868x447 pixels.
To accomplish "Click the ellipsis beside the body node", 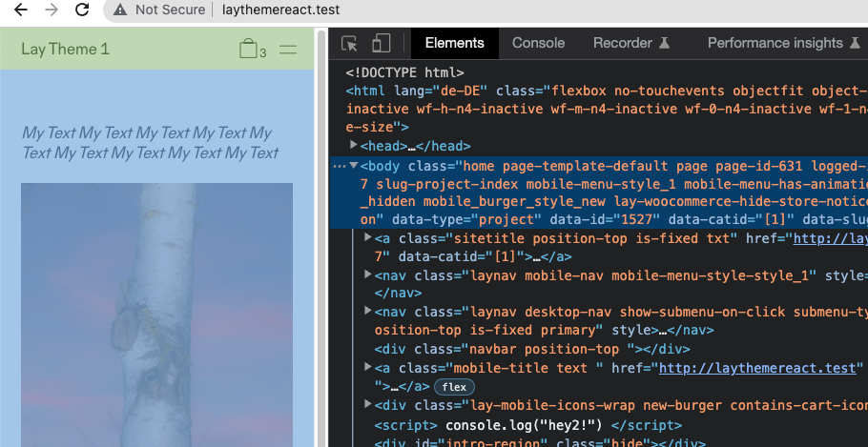I will [339, 166].
